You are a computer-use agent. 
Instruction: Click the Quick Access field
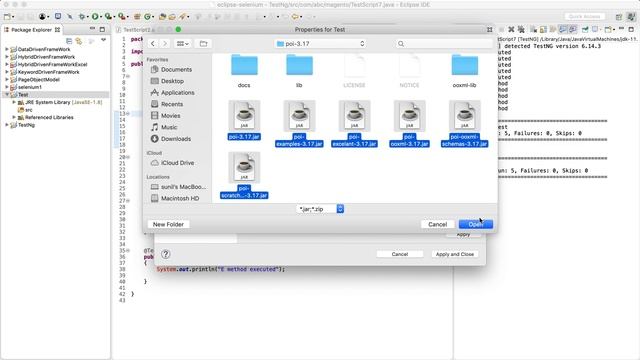click(x=584, y=16)
